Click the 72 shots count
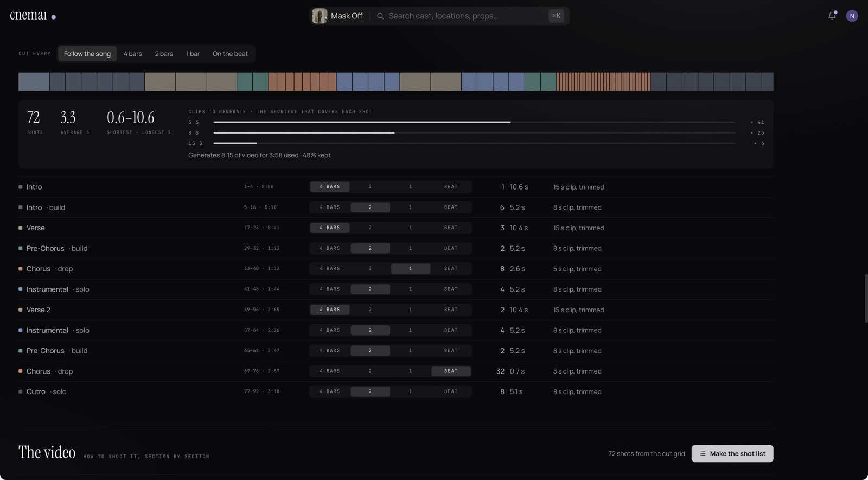Viewport: 868px width, 480px height. [x=34, y=117]
